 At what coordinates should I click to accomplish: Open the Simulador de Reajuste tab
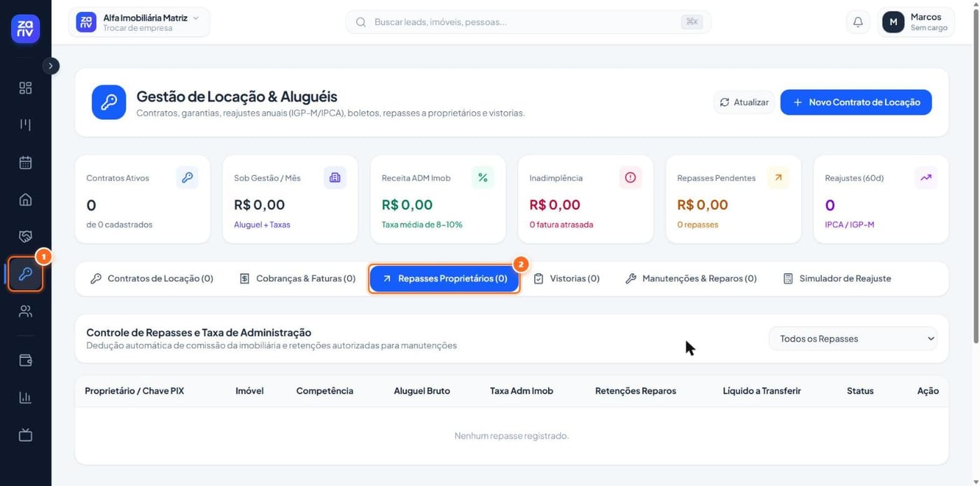click(x=837, y=279)
